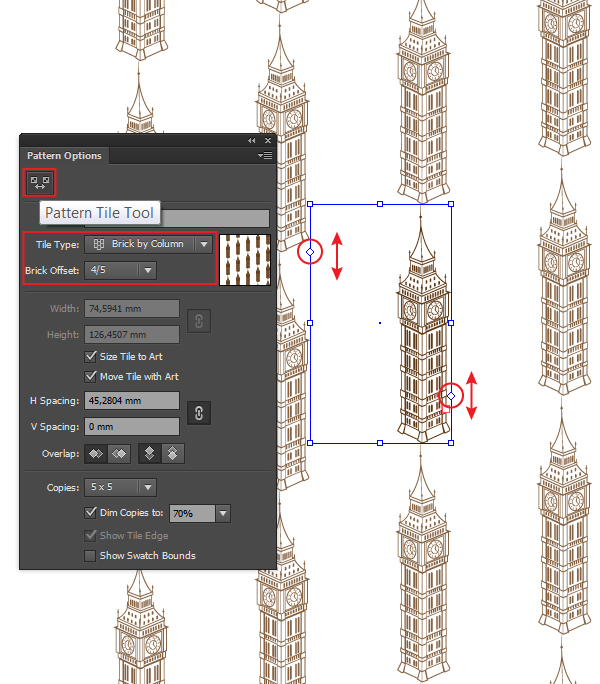The width and height of the screenshot is (600, 684).
Task: Select Top in Front overlap
Action: [x=150, y=454]
